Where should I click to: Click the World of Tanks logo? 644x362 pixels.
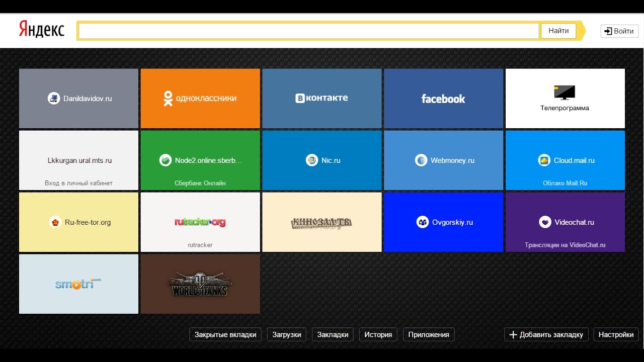point(200,284)
